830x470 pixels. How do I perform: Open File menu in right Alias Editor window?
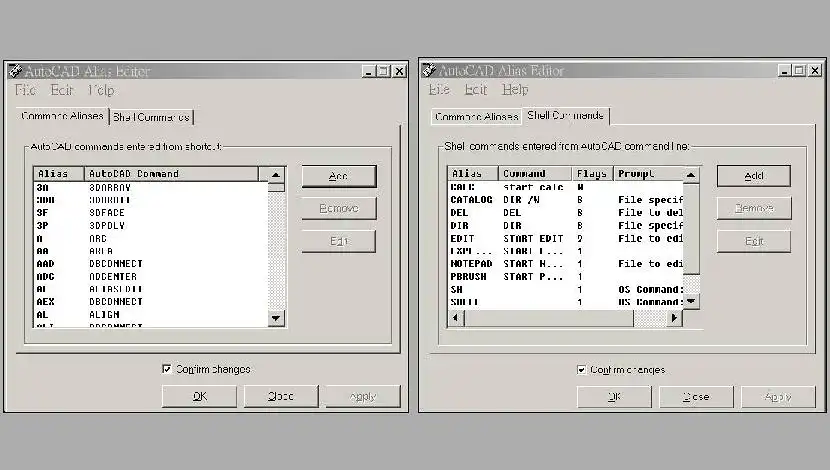[x=439, y=89]
